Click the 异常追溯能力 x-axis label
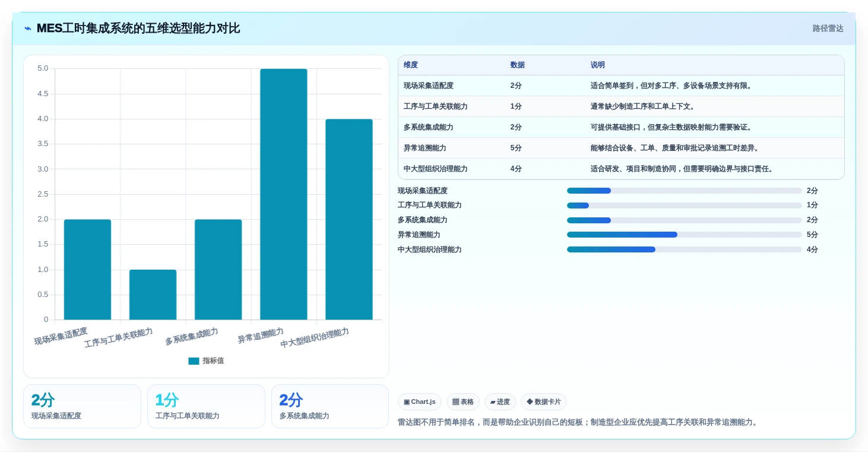This screenshot has width=868, height=452. coord(260,336)
